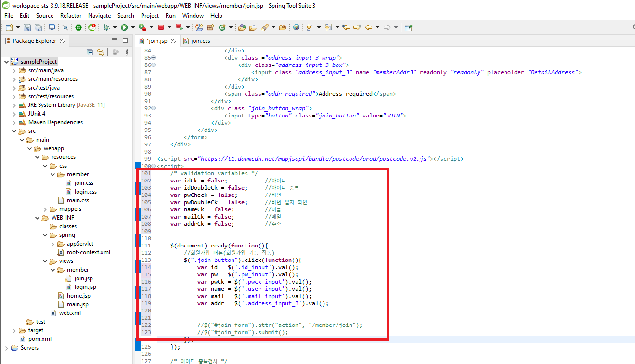Toggle the Pin Editor toolbar button

408,27
